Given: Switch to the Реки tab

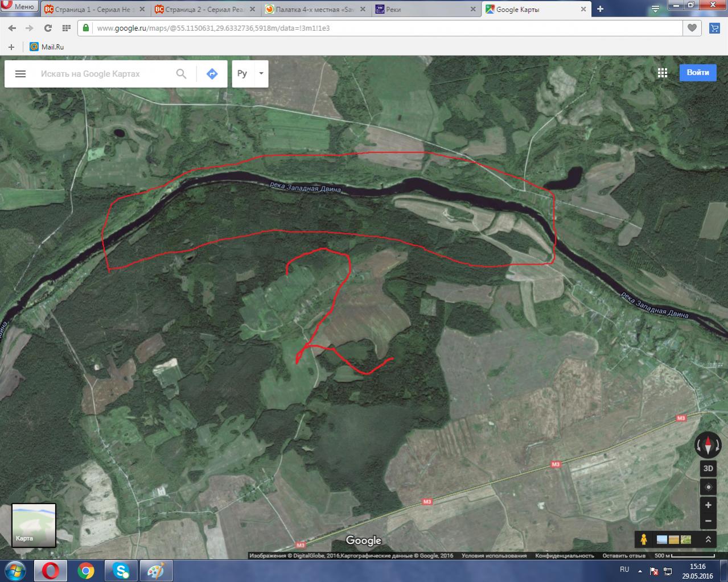Looking at the screenshot, I should pos(424,9).
